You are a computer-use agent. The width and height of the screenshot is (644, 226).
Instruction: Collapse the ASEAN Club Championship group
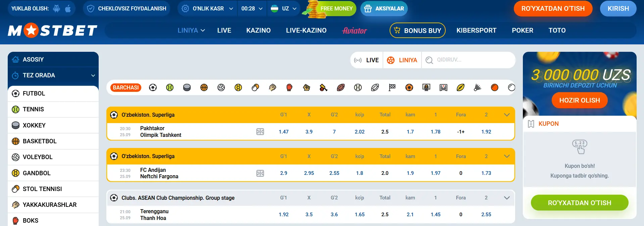[x=507, y=198]
